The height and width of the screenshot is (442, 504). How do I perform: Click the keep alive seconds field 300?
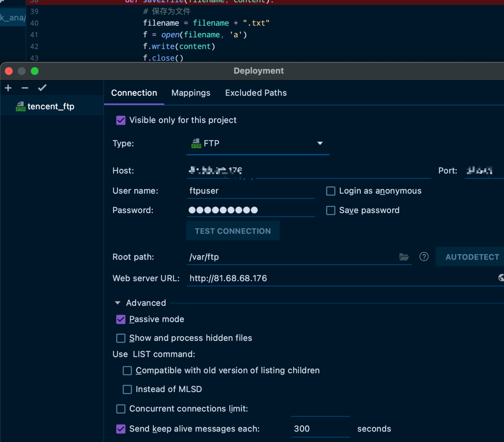point(320,429)
